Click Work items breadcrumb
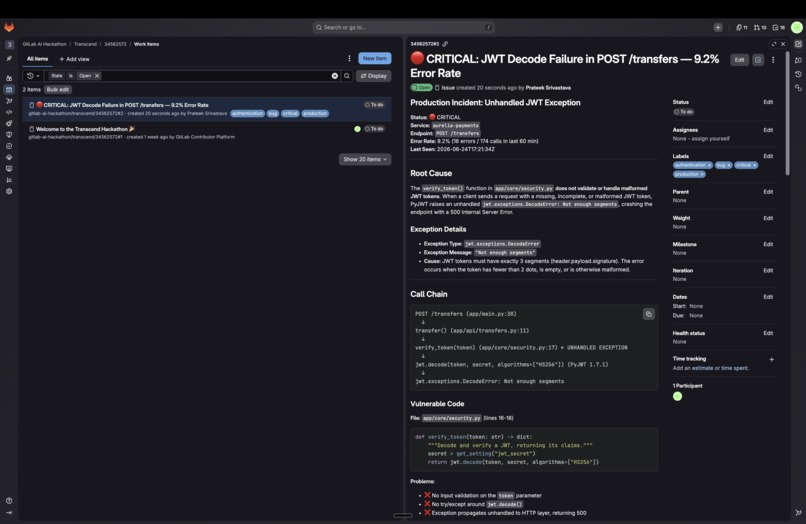This screenshot has height=524, width=806. pos(146,44)
